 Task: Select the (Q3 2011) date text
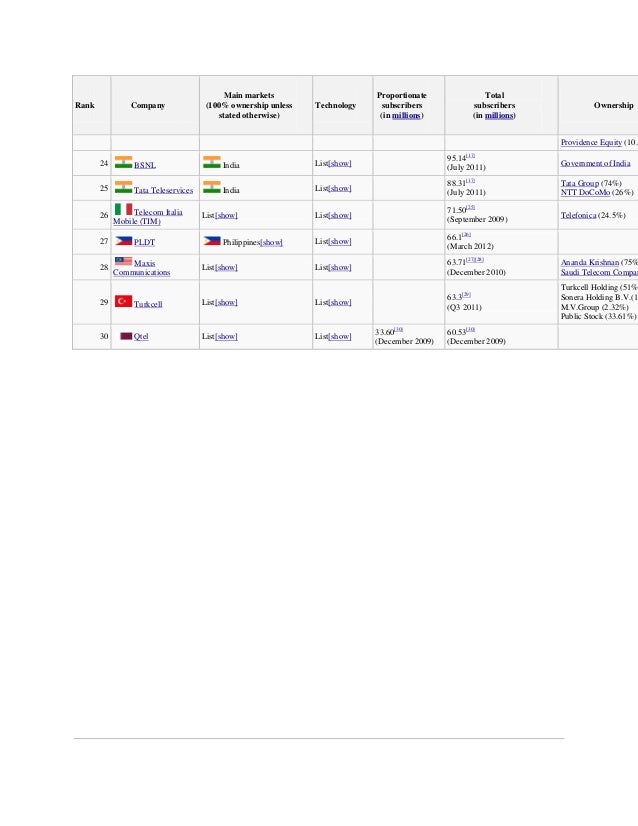(464, 307)
